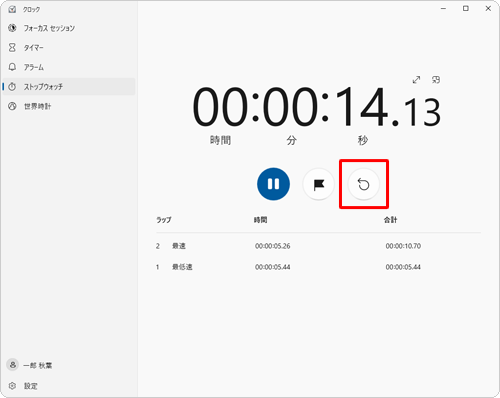
Task: Click the 合計 column header
Action: coord(390,220)
